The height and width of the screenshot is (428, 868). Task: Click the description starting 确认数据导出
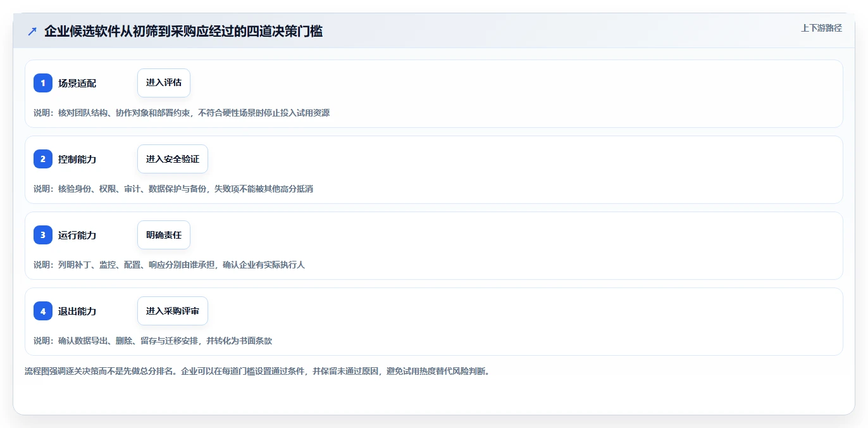[x=152, y=341]
